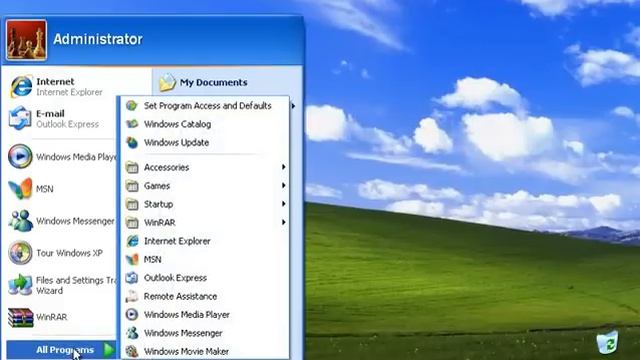Click MSN icon in All Programs list
Image resolution: width=640 pixels, height=360 pixels.
132,259
